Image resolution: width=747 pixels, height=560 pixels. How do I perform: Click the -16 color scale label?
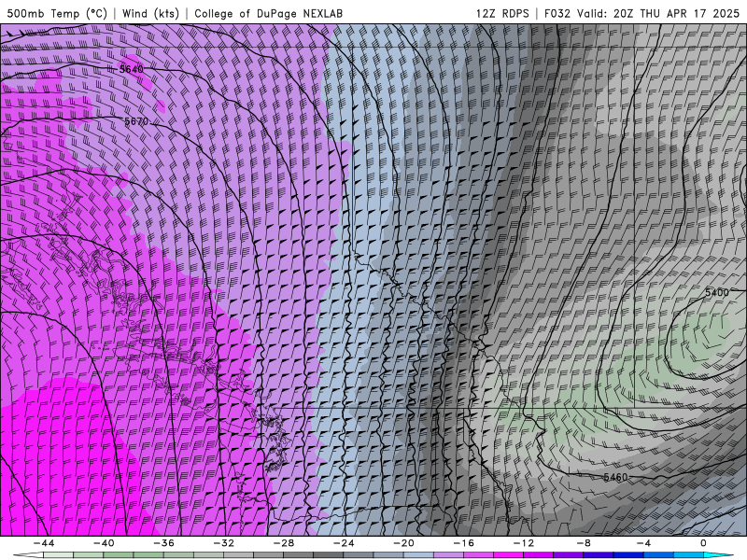(463, 543)
